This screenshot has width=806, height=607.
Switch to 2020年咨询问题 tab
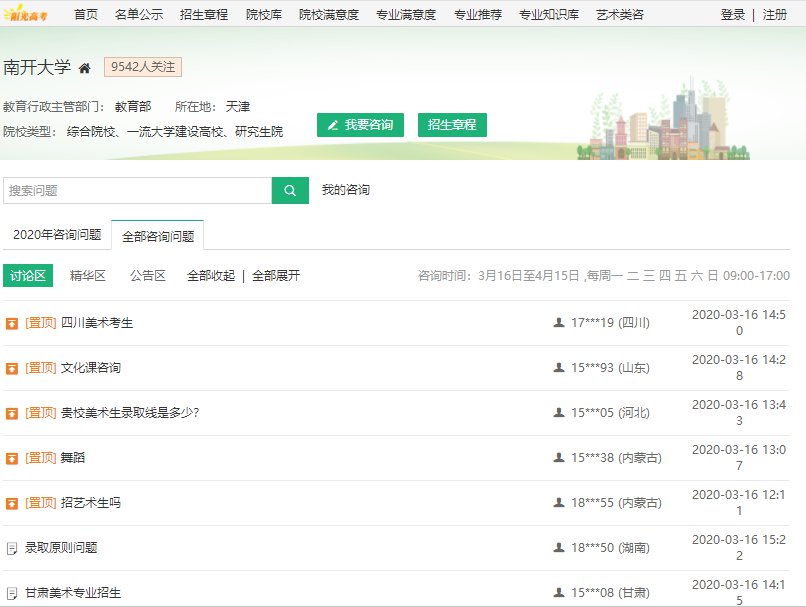(57, 235)
